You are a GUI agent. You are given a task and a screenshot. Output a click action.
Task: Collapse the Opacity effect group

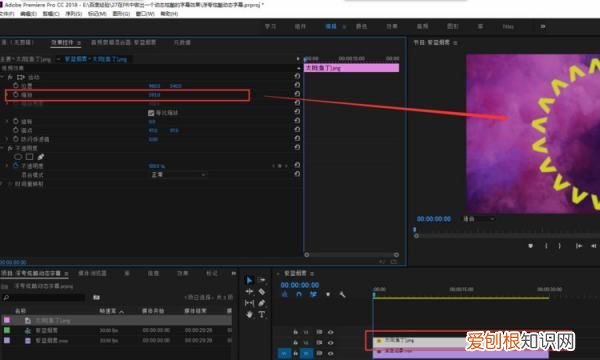point(2,148)
